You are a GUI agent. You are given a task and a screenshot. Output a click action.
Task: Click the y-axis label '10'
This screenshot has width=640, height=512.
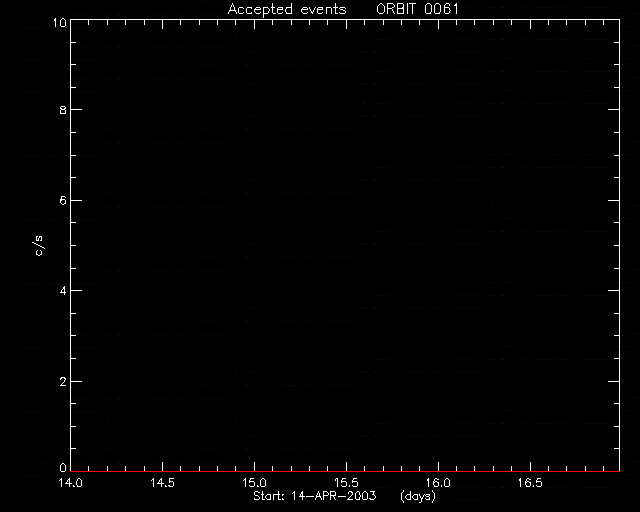coord(59,23)
